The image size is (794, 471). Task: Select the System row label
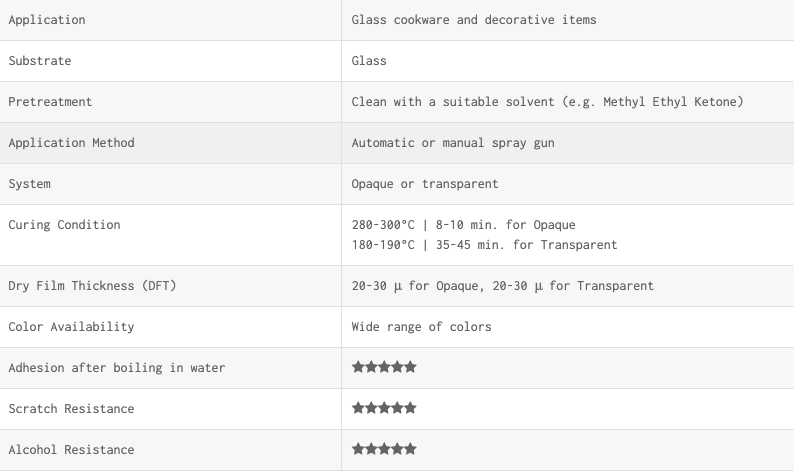(x=29, y=184)
